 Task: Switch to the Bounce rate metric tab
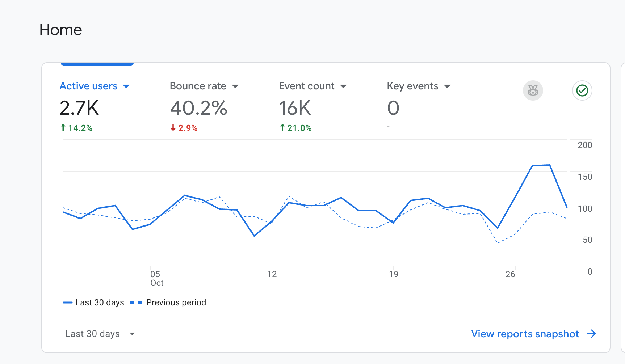[x=198, y=86]
